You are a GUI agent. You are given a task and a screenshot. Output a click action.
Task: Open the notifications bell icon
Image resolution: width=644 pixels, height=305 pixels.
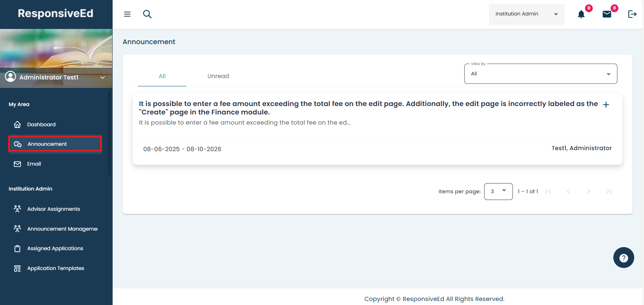581,14
